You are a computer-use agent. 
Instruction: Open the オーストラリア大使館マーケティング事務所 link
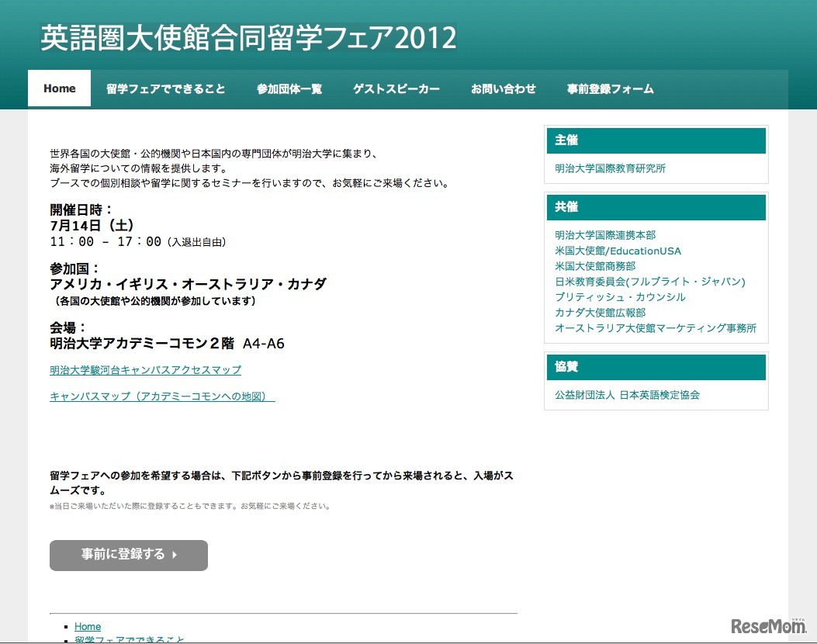tap(656, 328)
